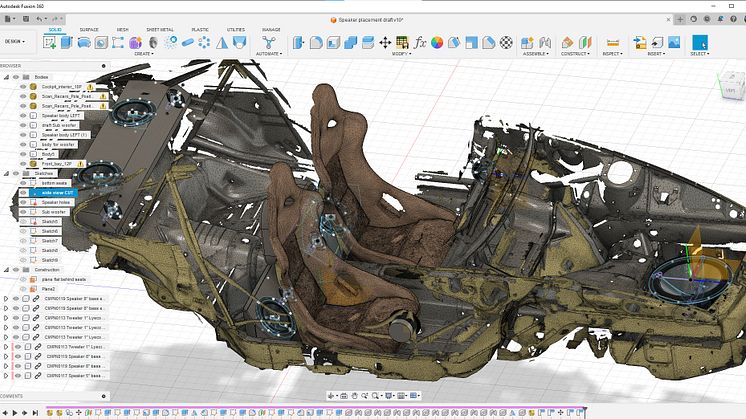Switch to the Surface tab
746x419 pixels.
tap(89, 30)
